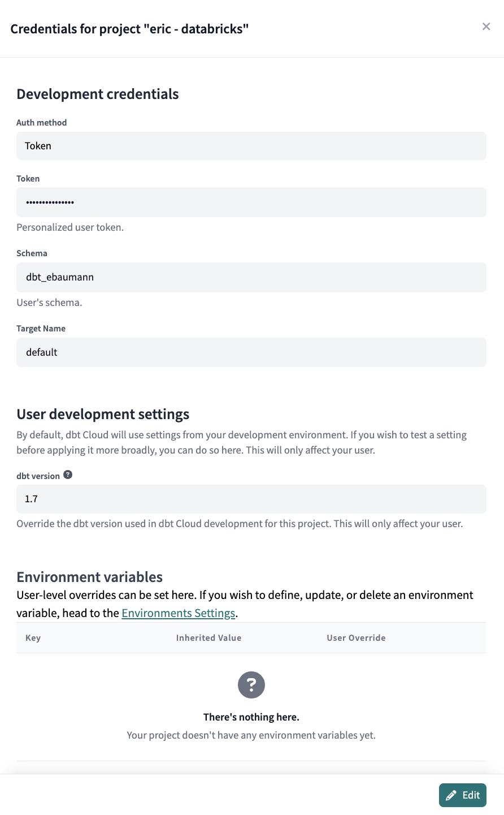
Task: Open the Target Name field set to default
Action: tap(251, 352)
